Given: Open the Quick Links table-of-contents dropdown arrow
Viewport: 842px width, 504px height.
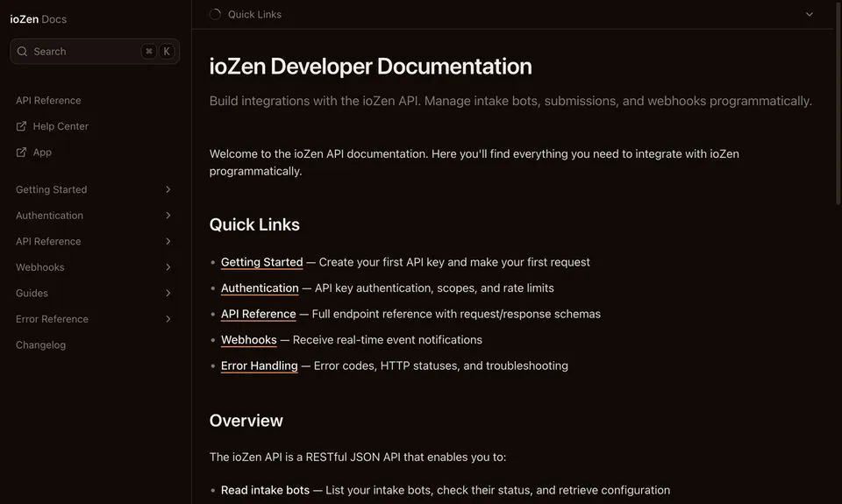Looking at the screenshot, I should point(810,15).
